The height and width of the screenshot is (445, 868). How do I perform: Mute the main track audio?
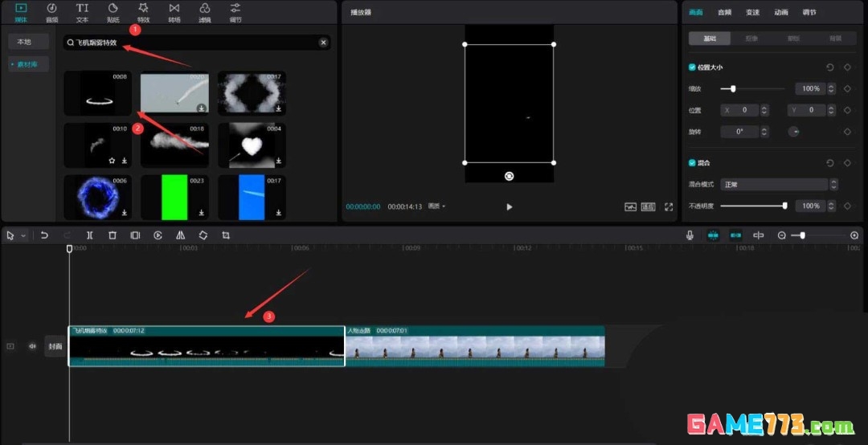click(33, 346)
